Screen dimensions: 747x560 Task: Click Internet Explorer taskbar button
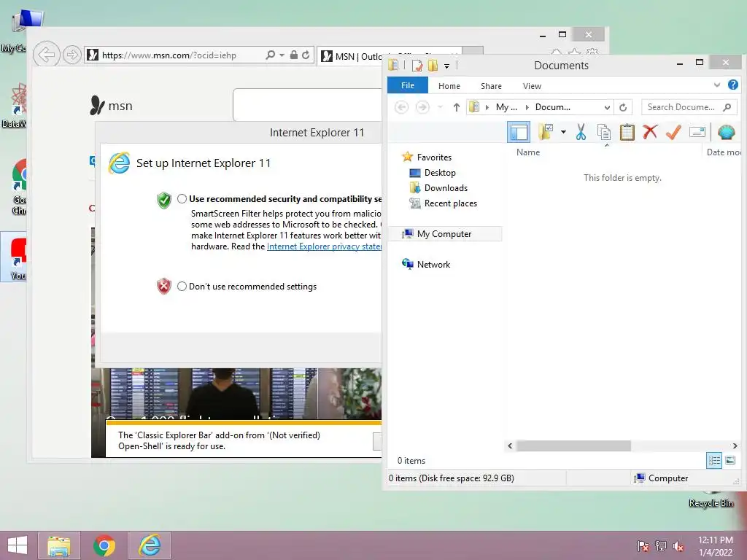(x=149, y=545)
